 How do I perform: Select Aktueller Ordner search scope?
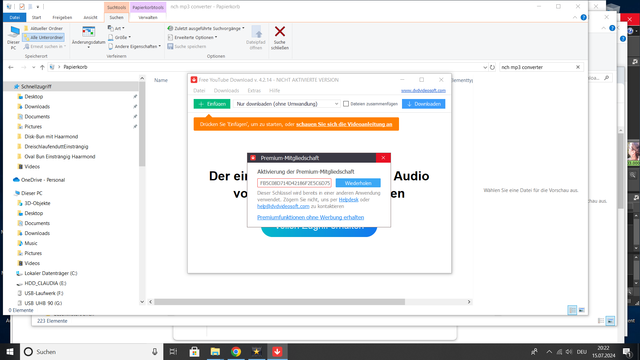[43, 28]
